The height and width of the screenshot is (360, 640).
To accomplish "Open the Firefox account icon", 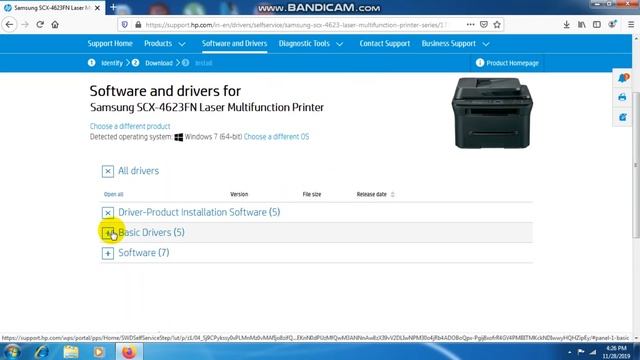I will 612,24.
